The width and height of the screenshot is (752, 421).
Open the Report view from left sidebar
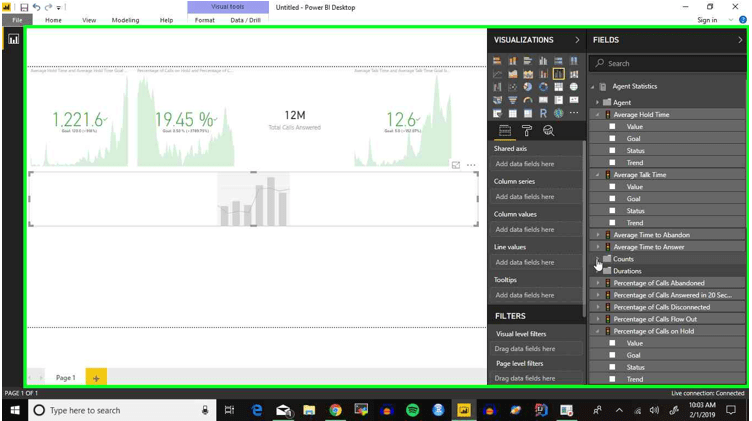[13, 39]
